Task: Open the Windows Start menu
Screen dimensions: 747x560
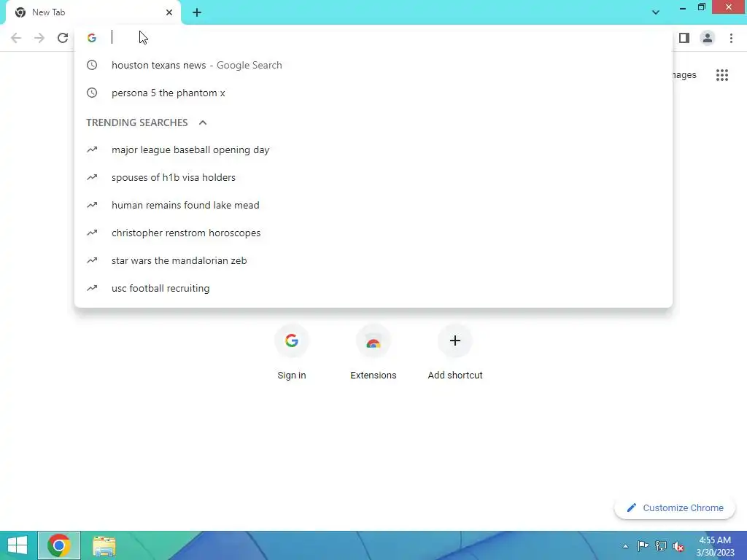Action: click(x=18, y=545)
